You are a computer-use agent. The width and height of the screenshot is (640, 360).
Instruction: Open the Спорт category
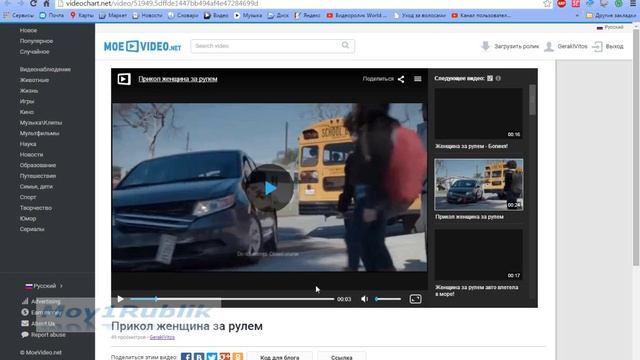[x=28, y=197]
